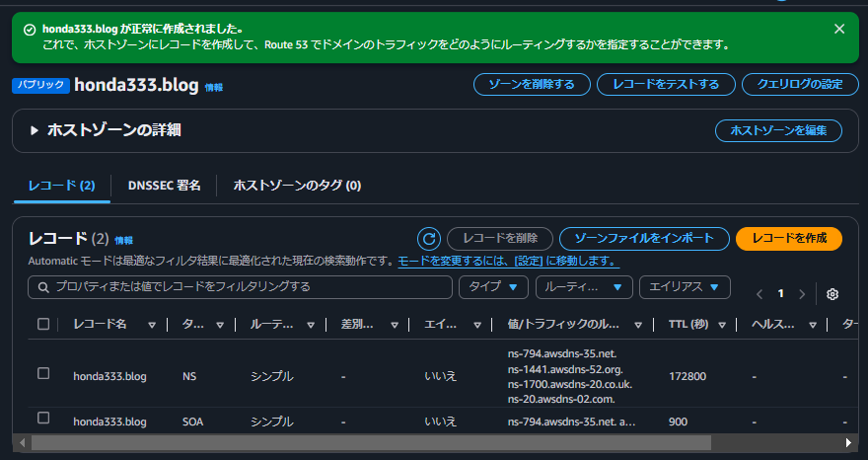Click NS type cell

click(x=189, y=377)
